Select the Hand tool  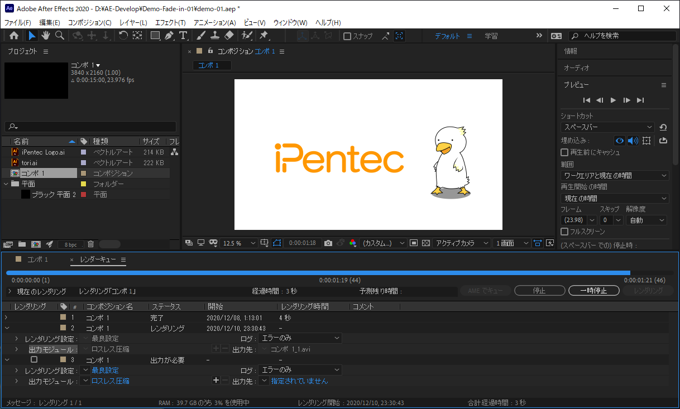click(x=46, y=36)
